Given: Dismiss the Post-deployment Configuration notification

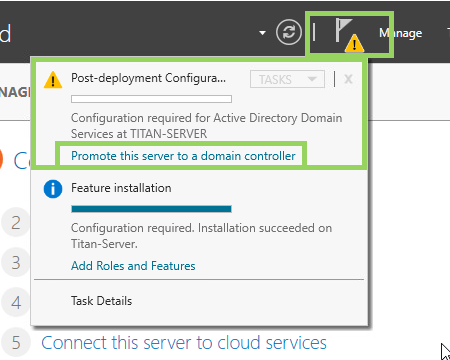Looking at the screenshot, I should coord(348,79).
